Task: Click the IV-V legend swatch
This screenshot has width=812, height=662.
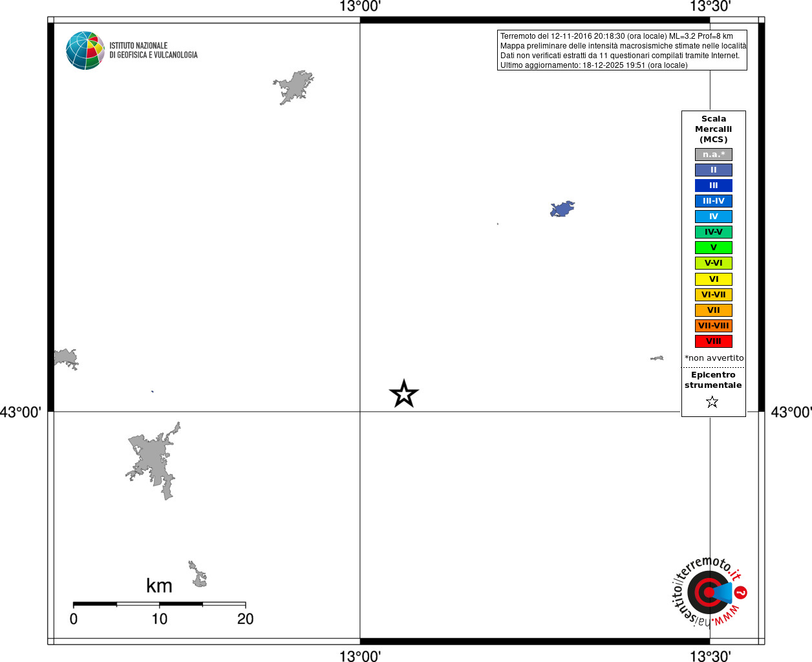Action: 714,232
